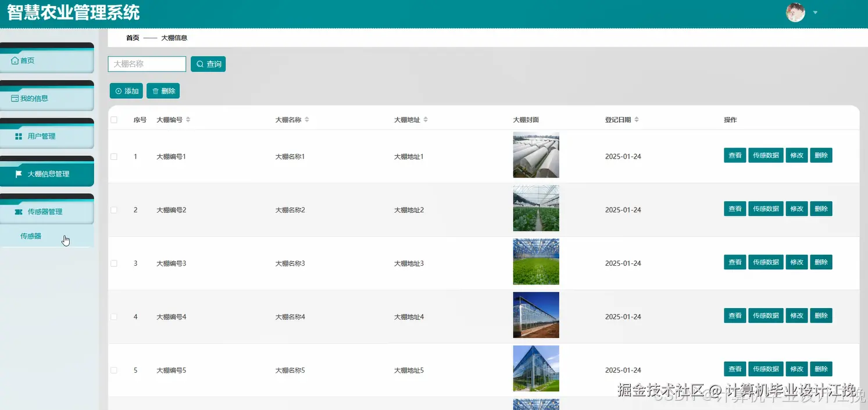This screenshot has height=410, width=868.
Task: Click 修改 for 大棚编号2 row
Action: 796,209
